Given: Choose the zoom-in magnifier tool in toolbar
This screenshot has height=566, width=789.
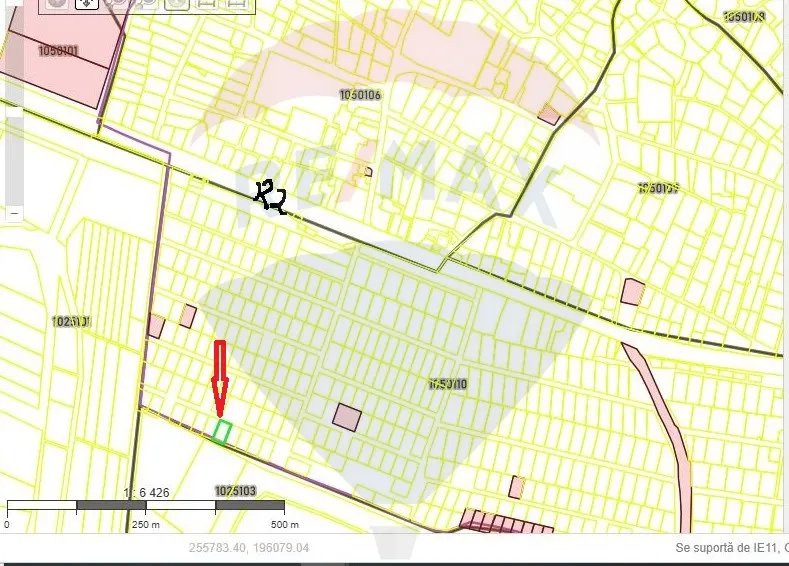Looking at the screenshot, I should click(118, 4).
